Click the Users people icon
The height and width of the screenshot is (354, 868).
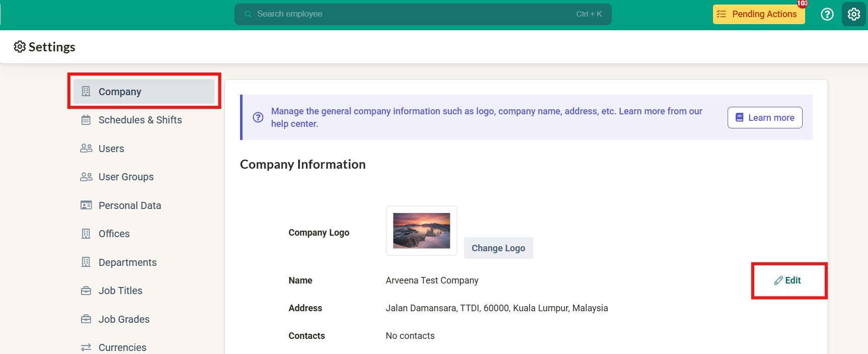click(86, 148)
